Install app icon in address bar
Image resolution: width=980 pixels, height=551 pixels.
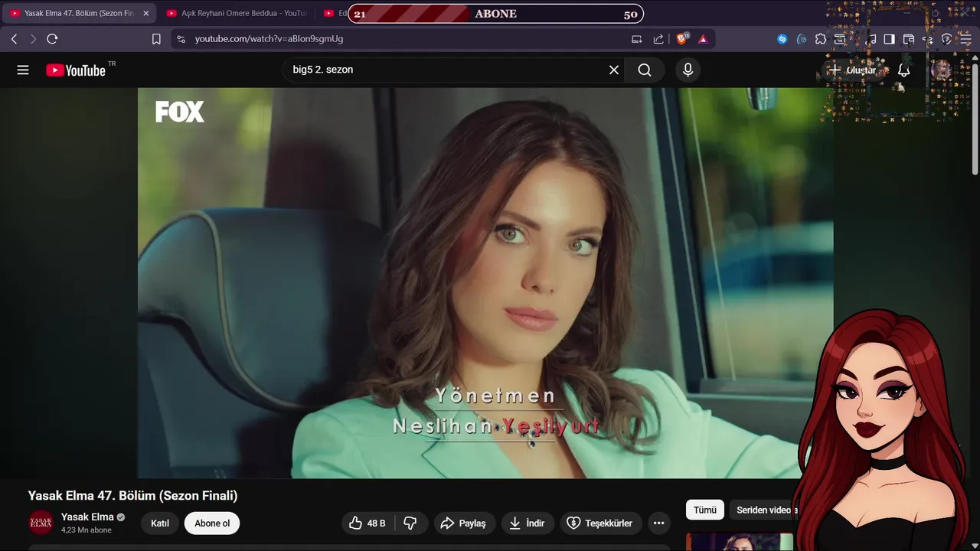[x=637, y=38]
